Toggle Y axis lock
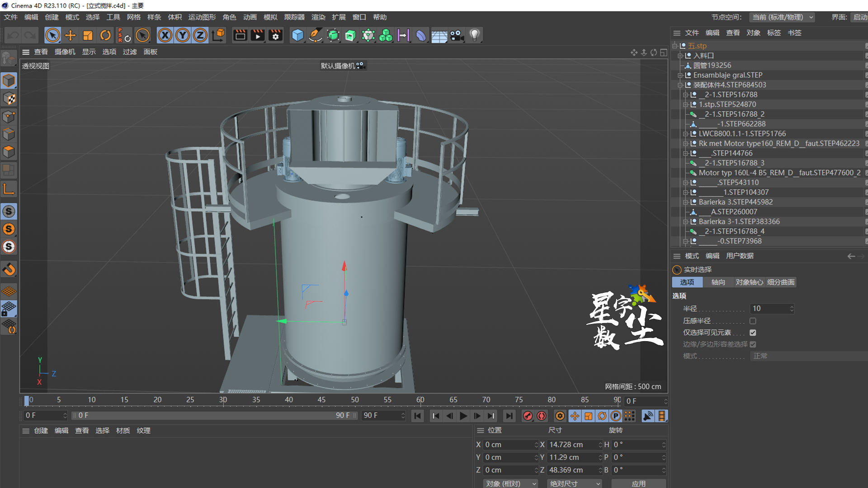 click(x=183, y=35)
